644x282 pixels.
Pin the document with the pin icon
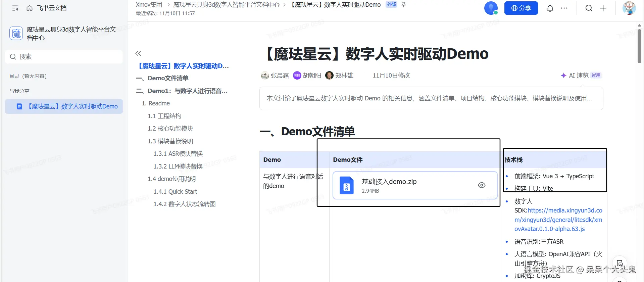pyautogui.click(x=404, y=4)
